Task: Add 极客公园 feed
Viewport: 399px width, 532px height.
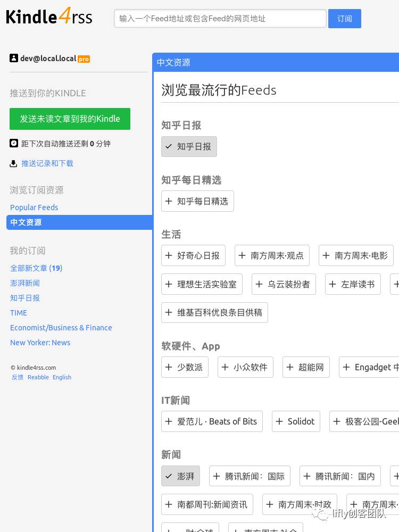Action: point(364,421)
